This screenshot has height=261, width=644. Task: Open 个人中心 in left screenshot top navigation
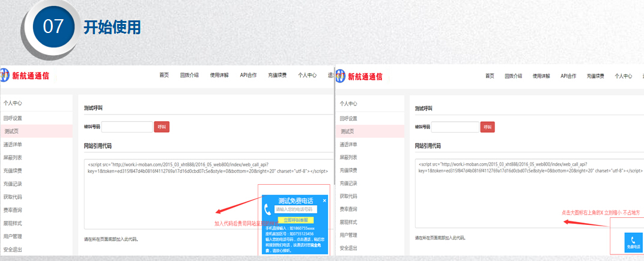click(x=307, y=75)
